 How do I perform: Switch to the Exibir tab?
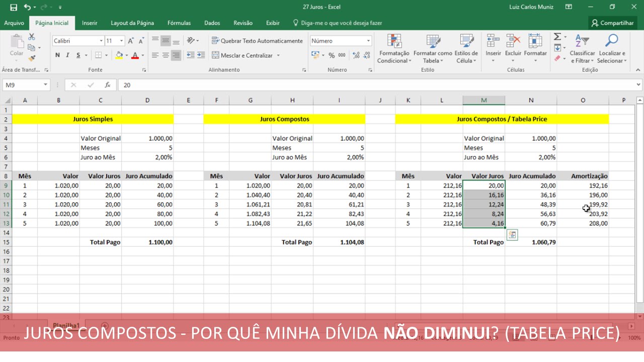273,23
